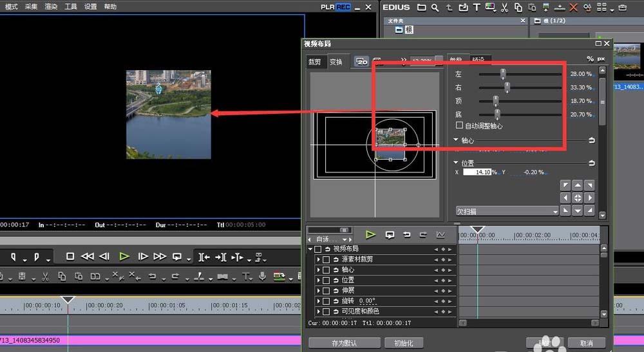Screen dimensions: 644x352
Task: Click the 初始化 button
Action: point(404,343)
